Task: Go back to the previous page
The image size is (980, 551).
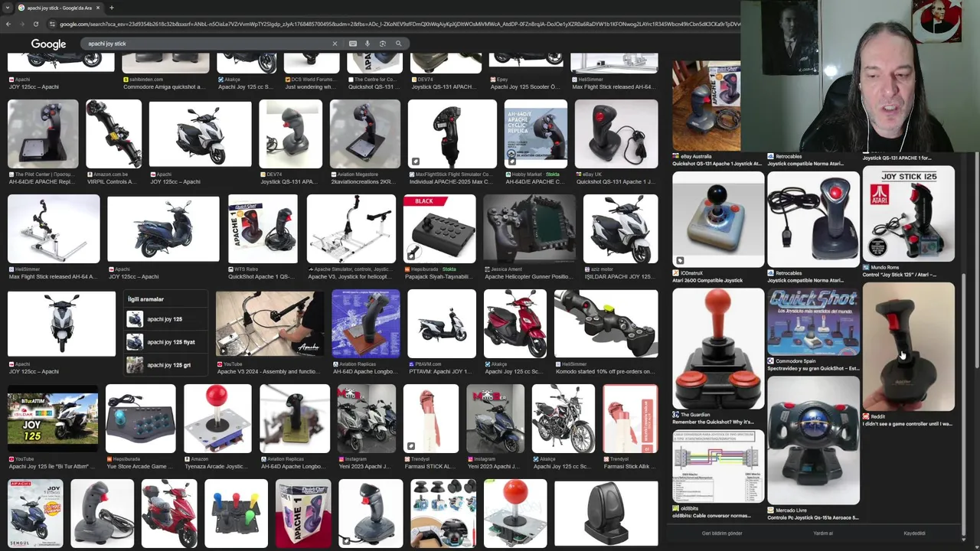Action: click(x=8, y=24)
